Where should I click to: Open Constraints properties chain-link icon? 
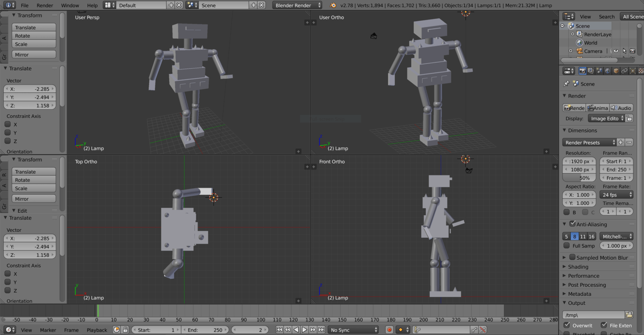pyautogui.click(x=624, y=71)
